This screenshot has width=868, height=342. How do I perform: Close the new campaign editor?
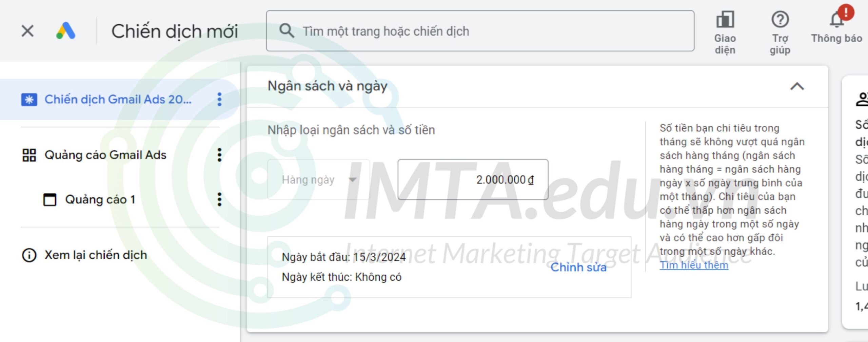[x=27, y=31]
